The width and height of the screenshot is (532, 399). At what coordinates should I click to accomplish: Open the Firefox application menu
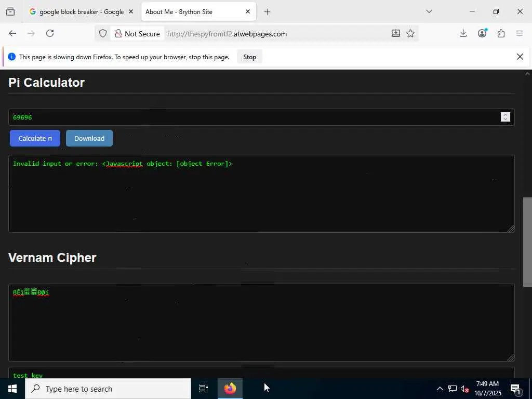pyautogui.click(x=520, y=33)
